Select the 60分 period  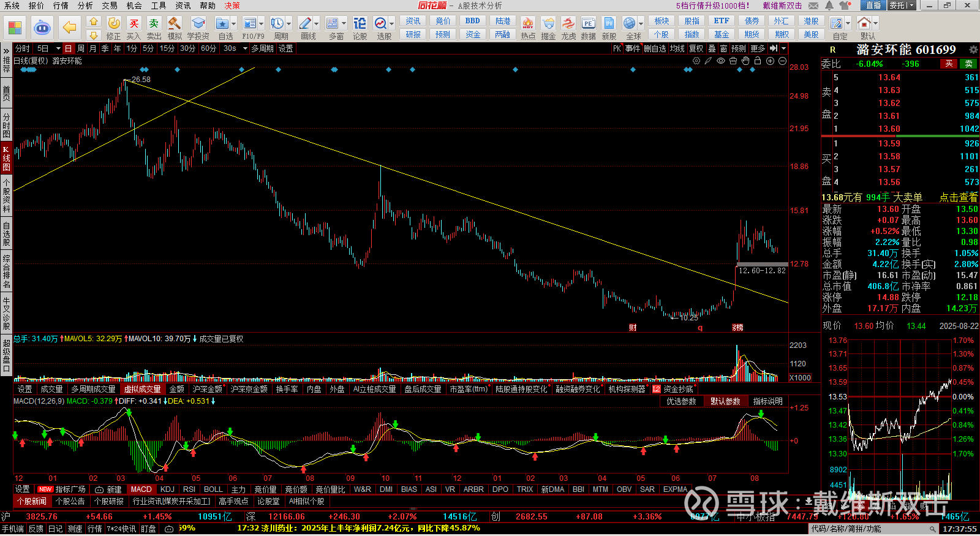[208, 48]
